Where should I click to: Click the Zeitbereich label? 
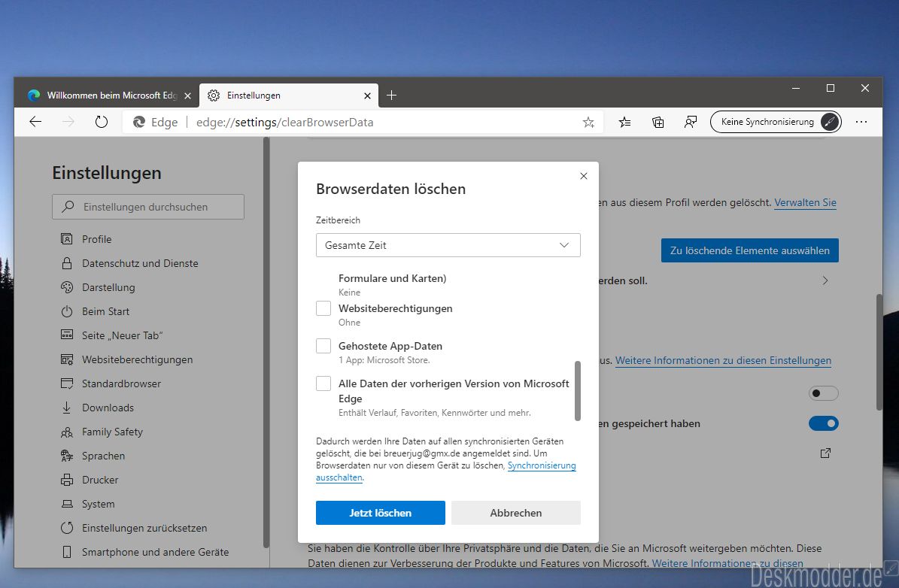click(339, 220)
